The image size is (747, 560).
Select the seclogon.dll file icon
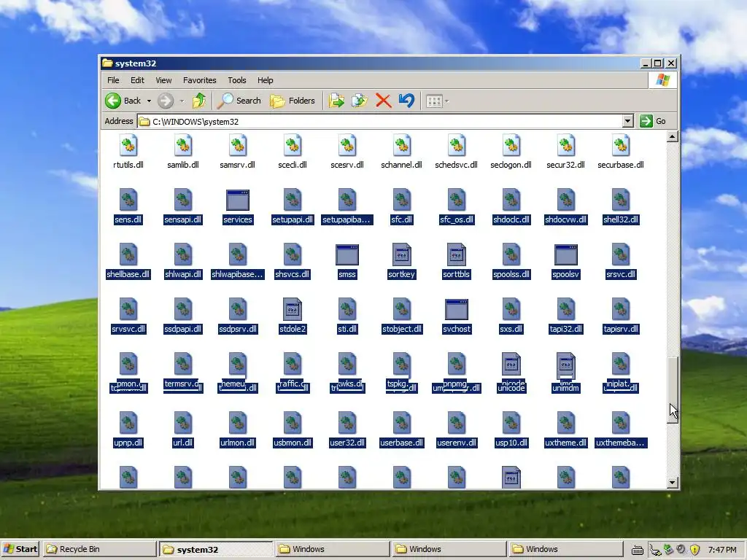[x=511, y=145]
